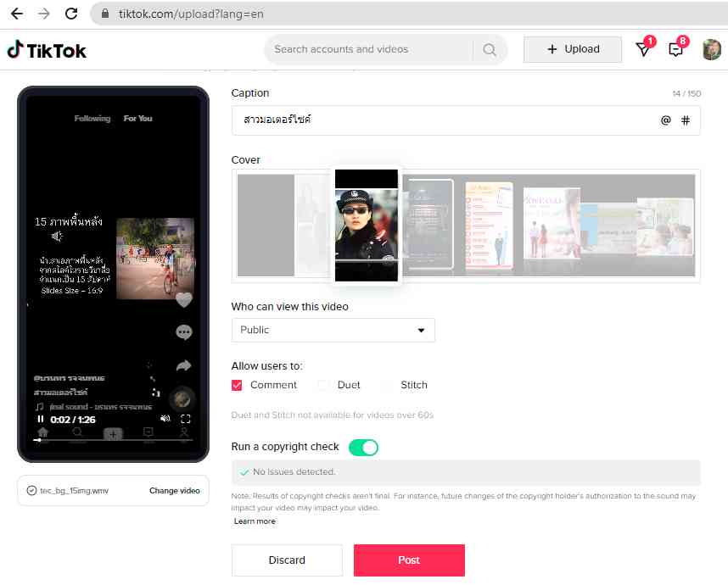Click the search magnifier icon
The height and width of the screenshot is (585, 728).
[490, 50]
